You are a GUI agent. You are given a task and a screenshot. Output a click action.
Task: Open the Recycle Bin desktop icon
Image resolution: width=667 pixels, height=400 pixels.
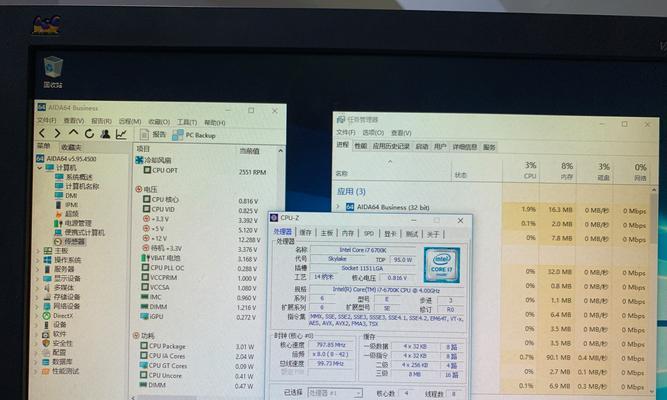tap(53, 71)
